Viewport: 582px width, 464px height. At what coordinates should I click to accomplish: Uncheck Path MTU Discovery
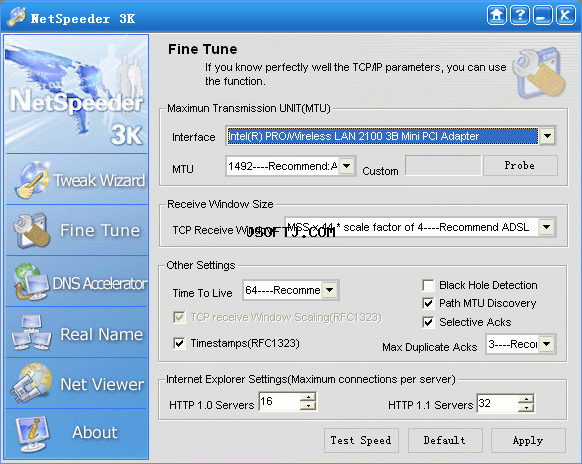coord(428,303)
